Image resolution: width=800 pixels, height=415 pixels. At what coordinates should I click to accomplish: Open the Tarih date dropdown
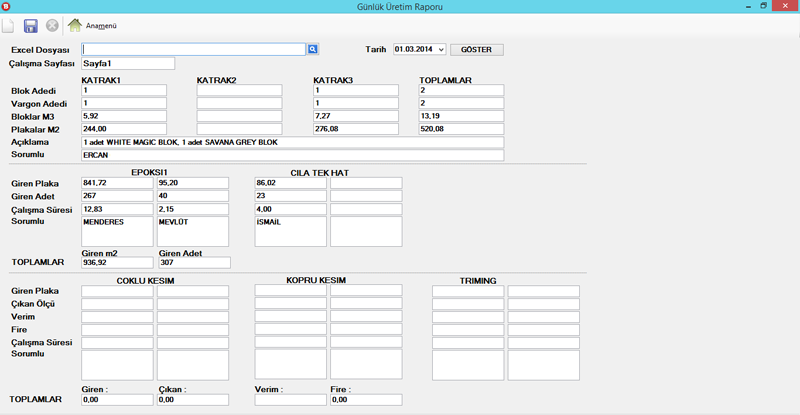[x=438, y=49]
